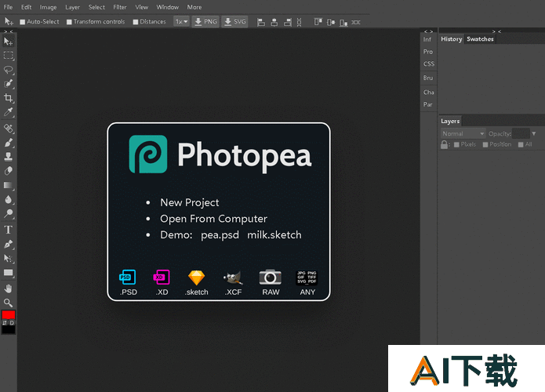Select the Zoom magnifier tool
This screenshot has width=545, height=392.
[8, 303]
